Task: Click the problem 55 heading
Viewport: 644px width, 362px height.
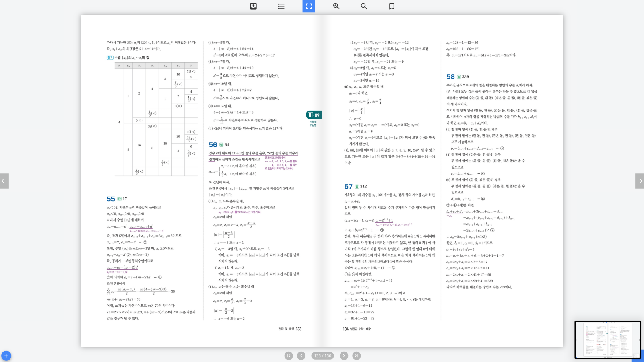Action: pos(111,199)
